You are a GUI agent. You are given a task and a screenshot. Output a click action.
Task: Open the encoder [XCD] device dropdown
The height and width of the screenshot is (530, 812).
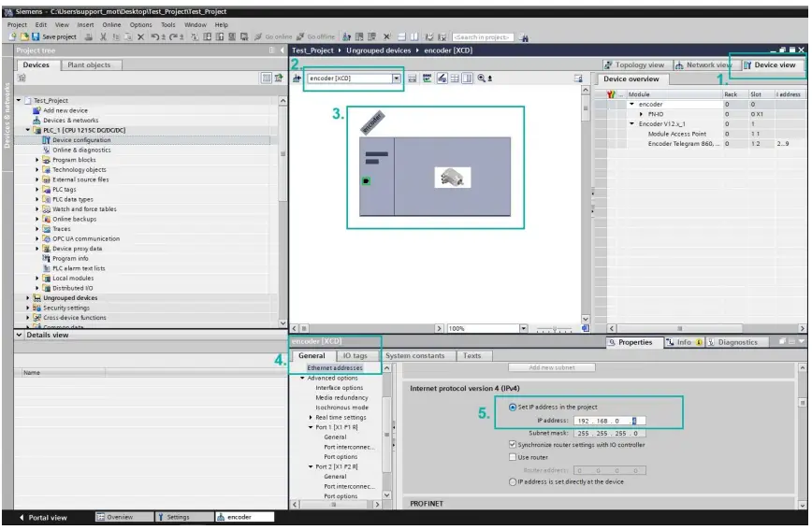[x=396, y=79]
